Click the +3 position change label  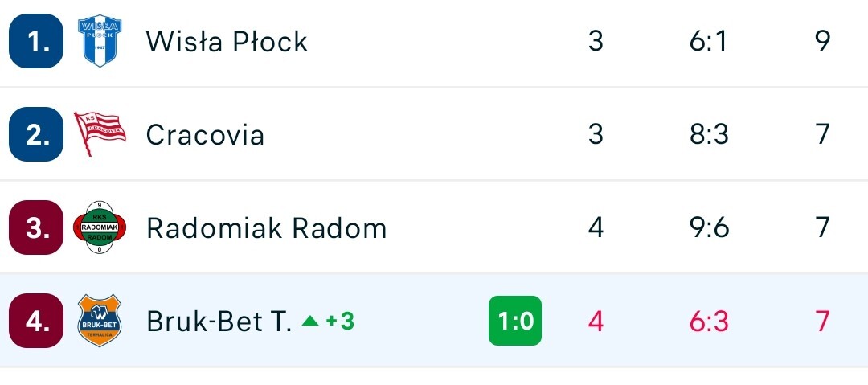coord(340,322)
